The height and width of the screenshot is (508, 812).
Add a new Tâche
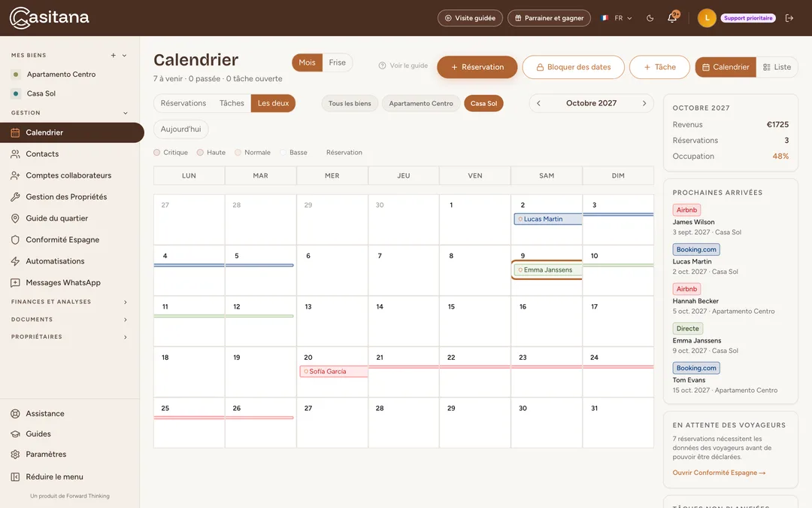coord(659,67)
